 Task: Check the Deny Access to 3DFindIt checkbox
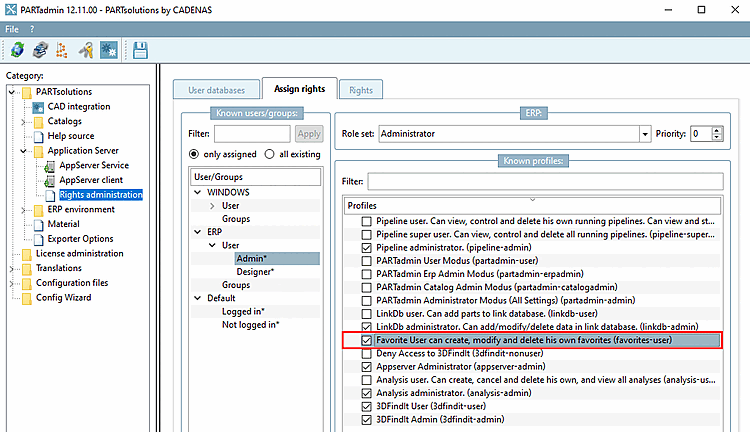(366, 354)
